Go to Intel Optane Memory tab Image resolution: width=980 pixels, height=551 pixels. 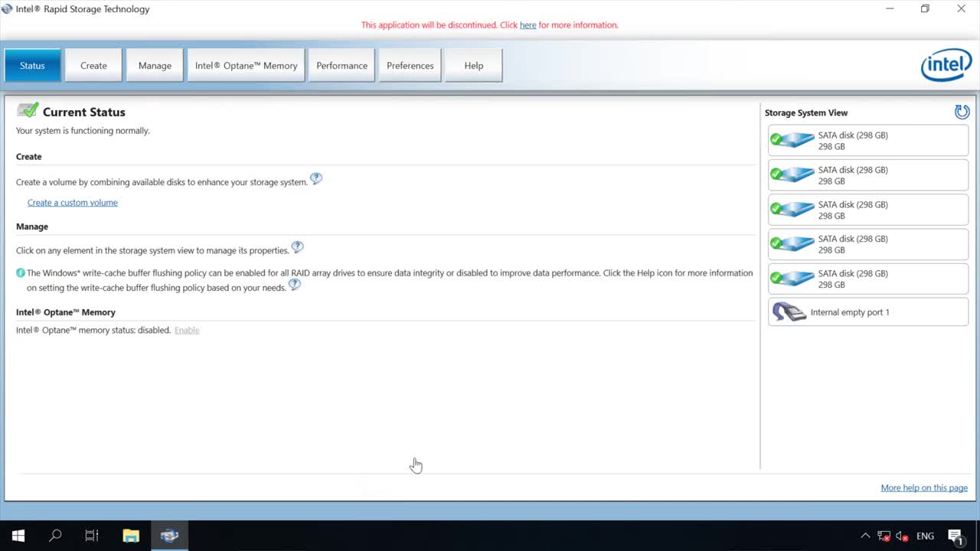tap(246, 66)
